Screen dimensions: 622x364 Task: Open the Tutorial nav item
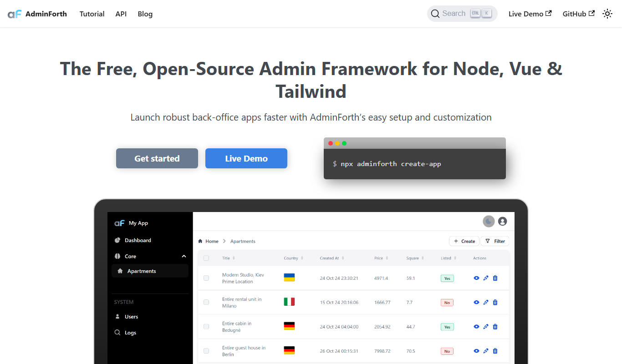click(x=92, y=14)
